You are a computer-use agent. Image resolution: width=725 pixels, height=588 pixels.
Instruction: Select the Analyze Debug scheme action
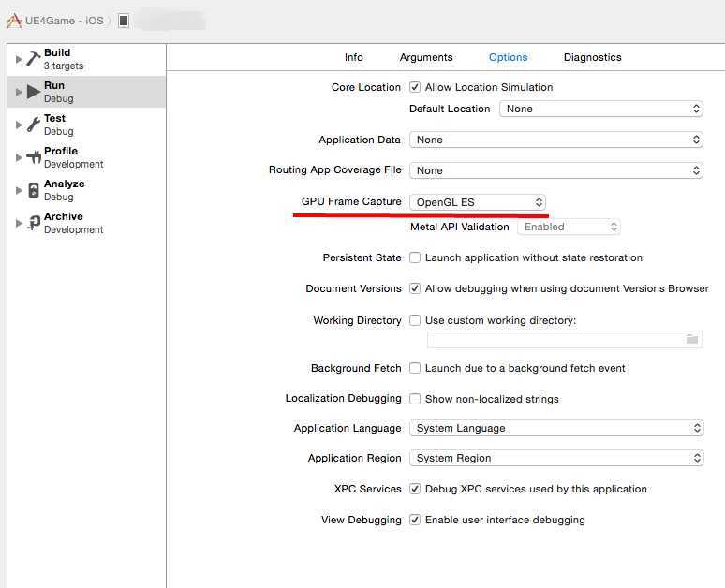86,190
